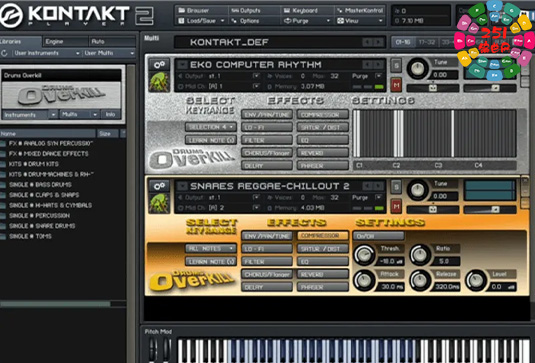This screenshot has height=363, width=535.
Task: Click the refresh icon in the Libraries panel
Action: (x=4, y=53)
